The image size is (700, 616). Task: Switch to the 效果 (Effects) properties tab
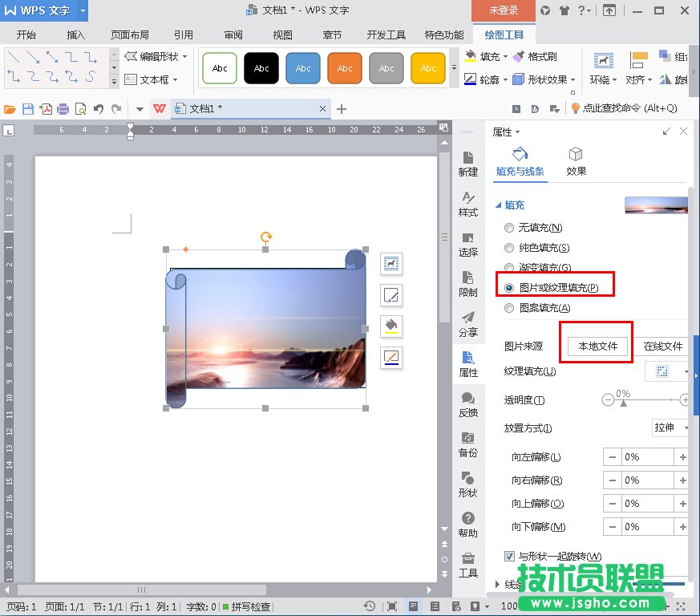point(576,160)
